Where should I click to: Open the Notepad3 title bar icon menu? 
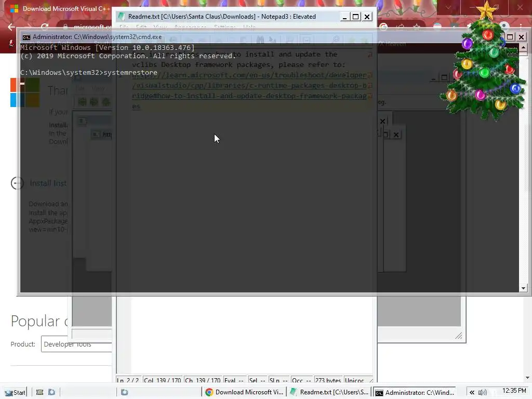122,16
